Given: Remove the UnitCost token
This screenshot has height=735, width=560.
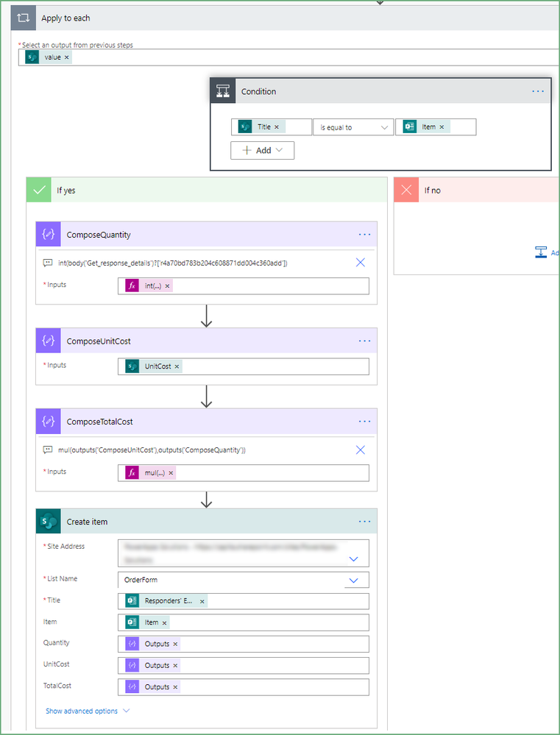Looking at the screenshot, I should (x=177, y=366).
